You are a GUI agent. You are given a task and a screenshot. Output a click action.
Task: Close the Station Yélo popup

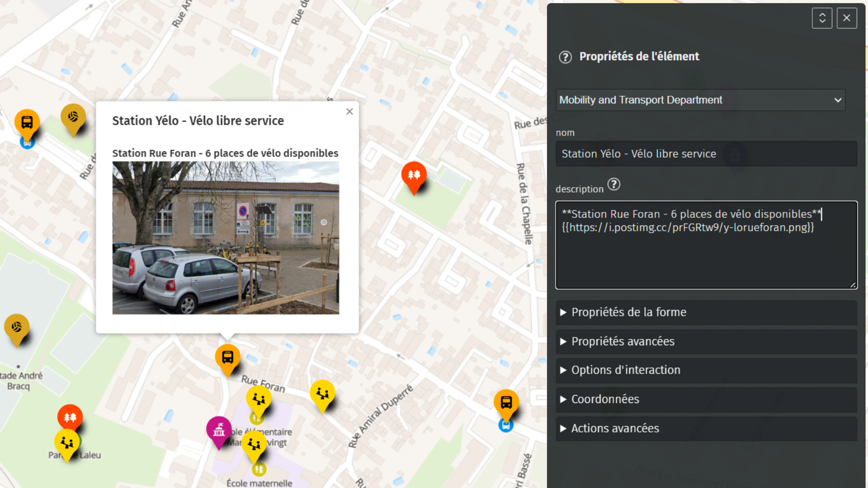pos(349,112)
